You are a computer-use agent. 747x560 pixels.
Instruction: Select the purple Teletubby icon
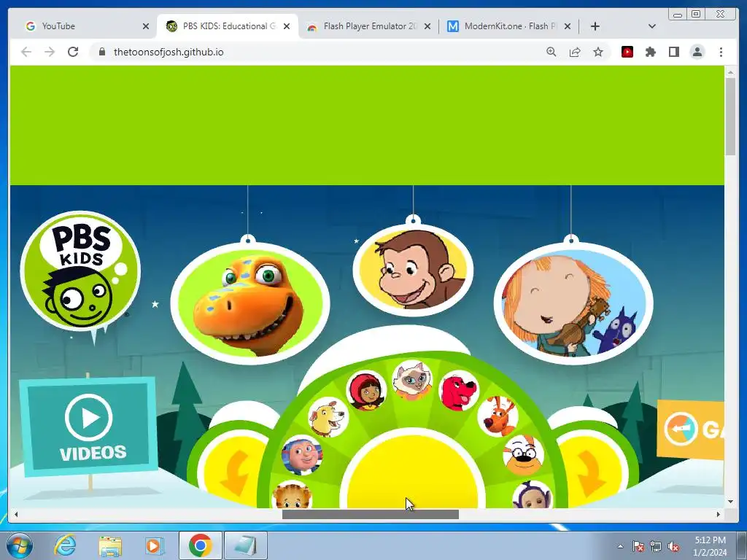coord(532,495)
